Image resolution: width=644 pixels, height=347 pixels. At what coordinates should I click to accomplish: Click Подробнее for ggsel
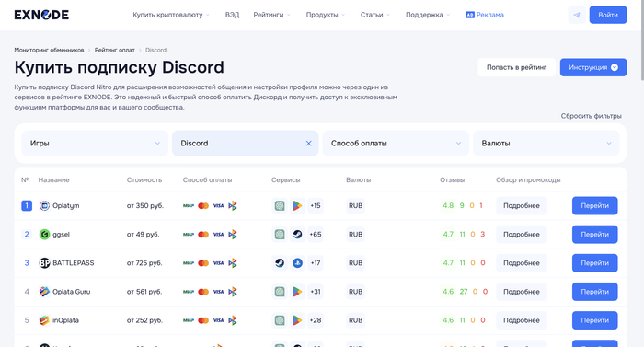click(x=522, y=235)
